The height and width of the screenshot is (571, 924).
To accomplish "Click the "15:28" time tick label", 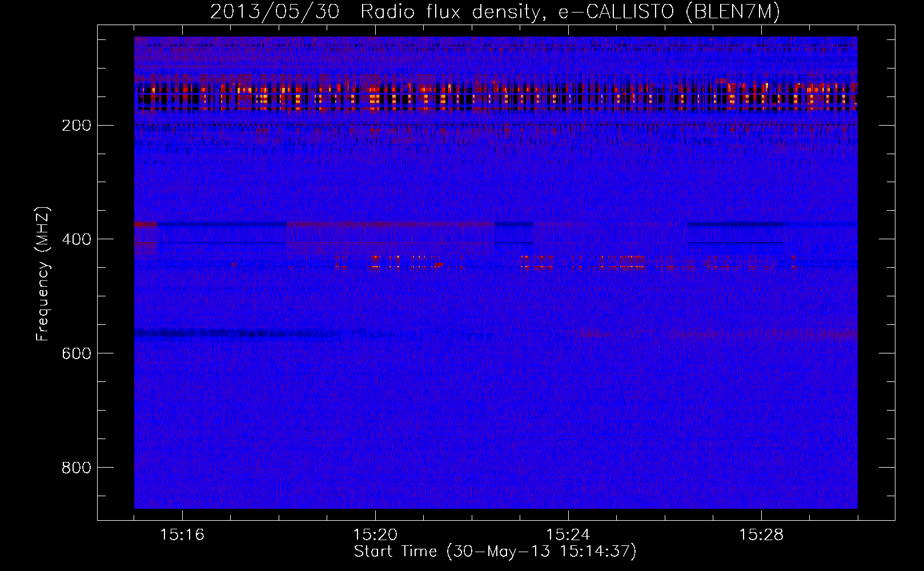I will [x=761, y=535].
